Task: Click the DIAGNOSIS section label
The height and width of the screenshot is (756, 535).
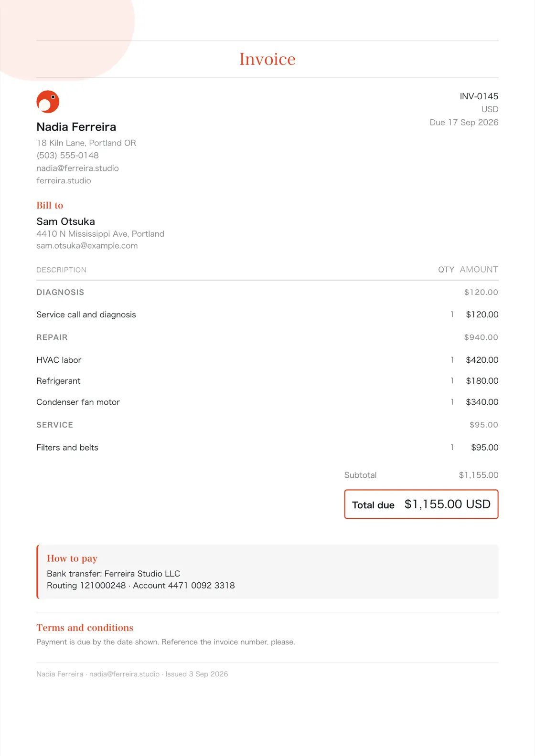Action: click(x=60, y=292)
